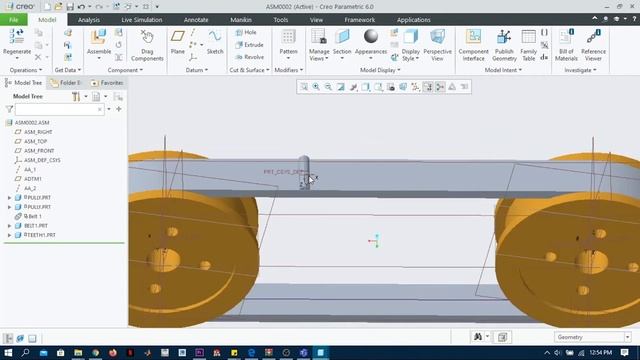Open the Favorites tab
640x360 pixels.
click(107, 83)
